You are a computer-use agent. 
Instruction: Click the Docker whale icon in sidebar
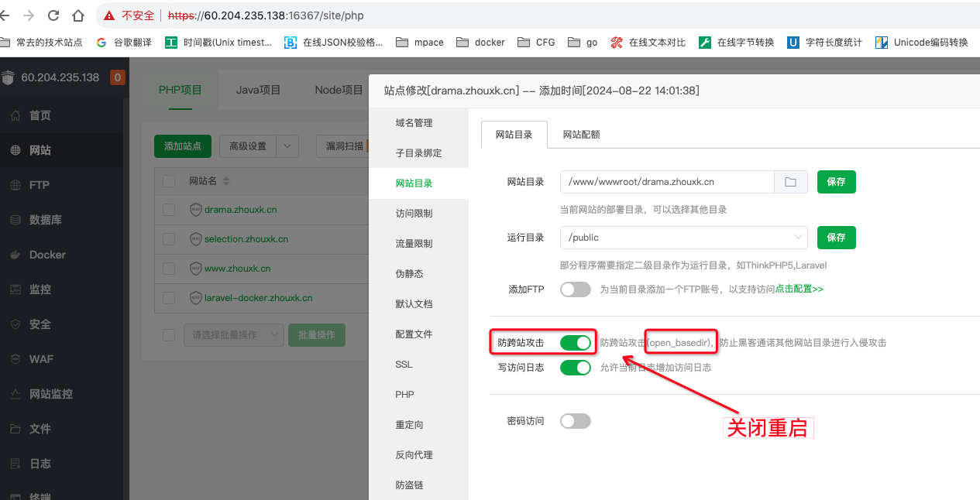tap(15, 255)
